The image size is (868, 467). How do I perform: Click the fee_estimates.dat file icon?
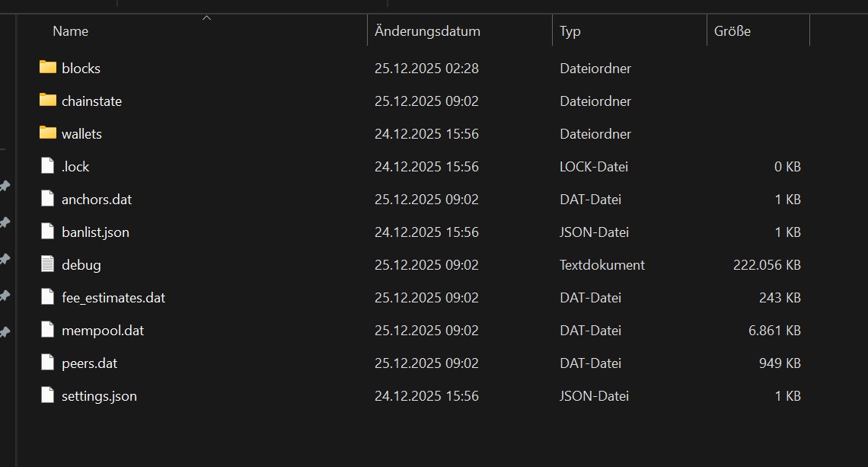pyautogui.click(x=48, y=297)
